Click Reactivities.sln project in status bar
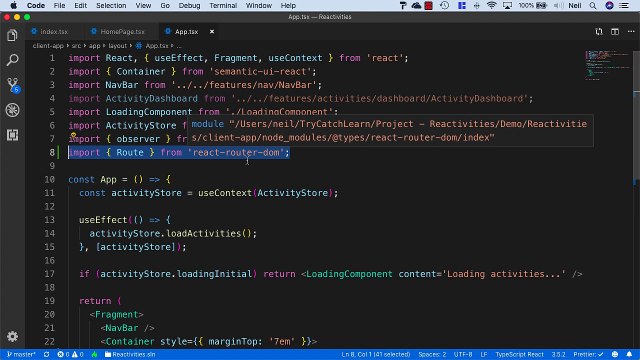Screen dimensions: 640x360 click(130, 354)
